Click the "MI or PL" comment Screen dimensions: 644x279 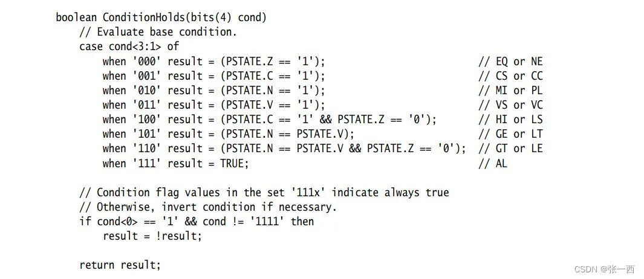511,90
